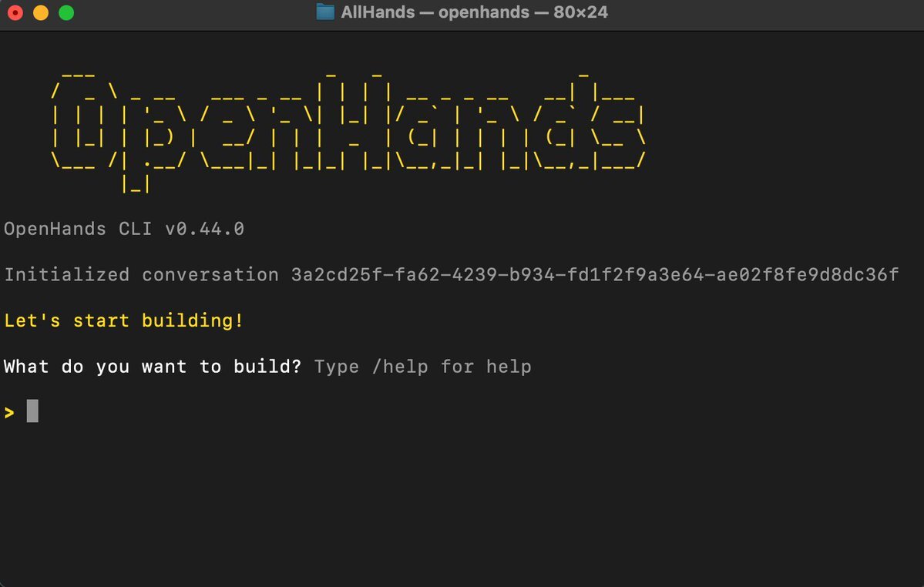Click the 'Initialized conversation' ID line
The width and height of the screenshot is (924, 587).
[452, 274]
